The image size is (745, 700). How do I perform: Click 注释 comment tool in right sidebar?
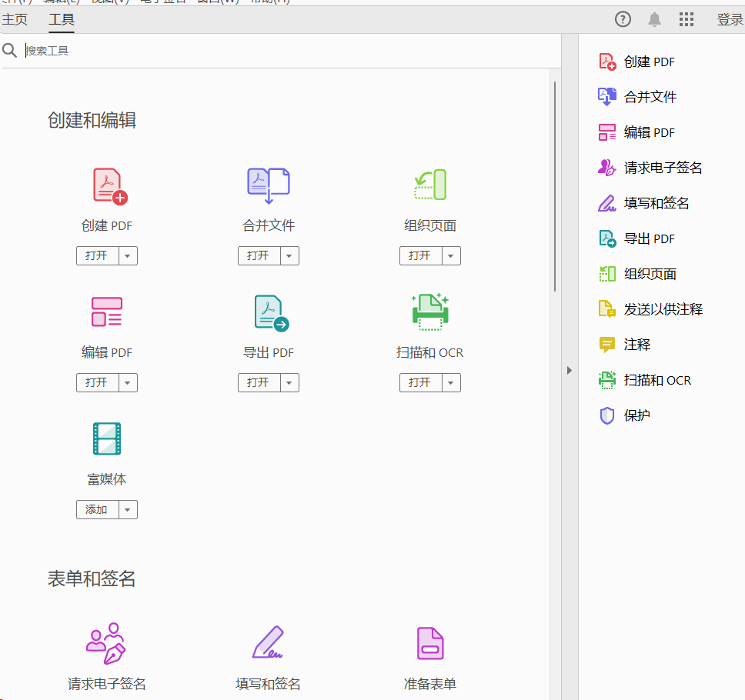point(624,345)
